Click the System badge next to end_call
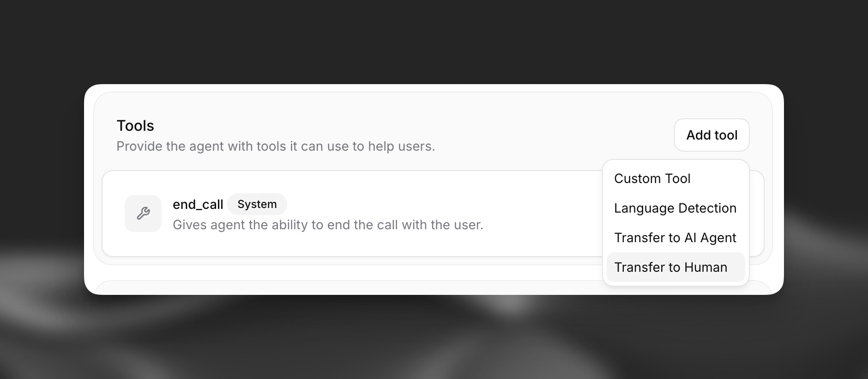 [257, 204]
